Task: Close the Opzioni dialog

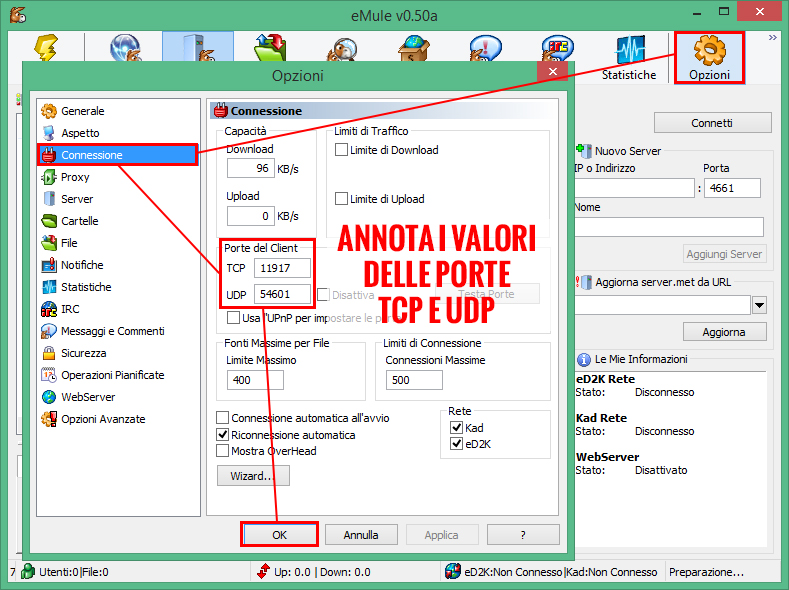Action: (553, 71)
